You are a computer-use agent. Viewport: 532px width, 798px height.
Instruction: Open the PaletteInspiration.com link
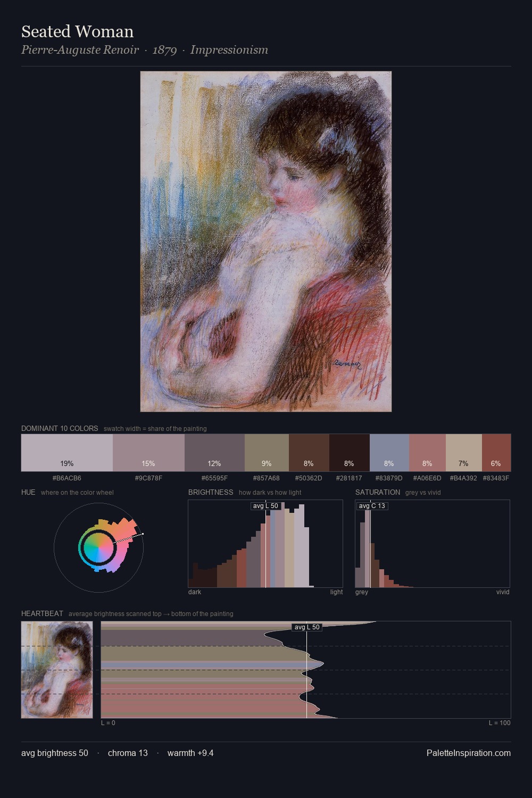pos(469,753)
